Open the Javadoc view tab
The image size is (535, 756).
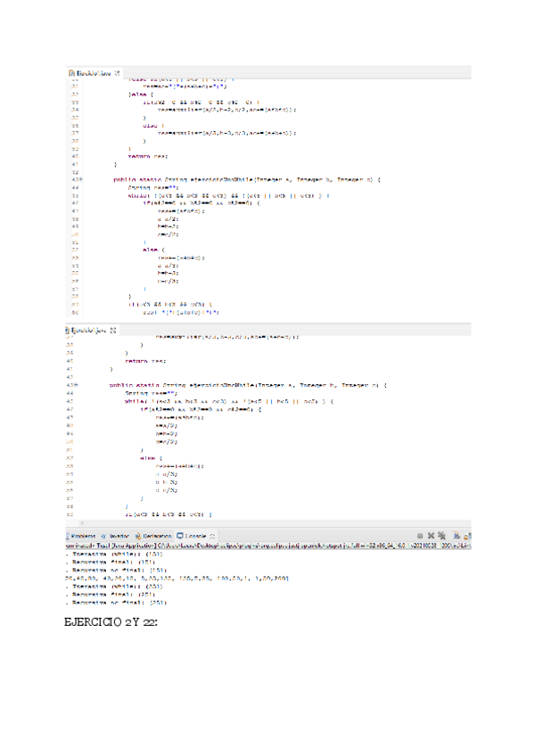click(116, 536)
